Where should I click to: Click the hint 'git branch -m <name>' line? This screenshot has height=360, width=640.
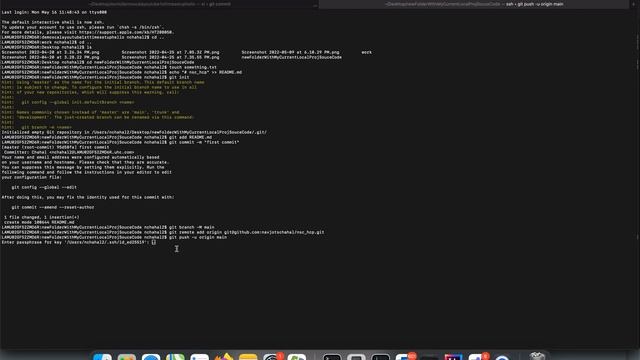click(x=37, y=127)
